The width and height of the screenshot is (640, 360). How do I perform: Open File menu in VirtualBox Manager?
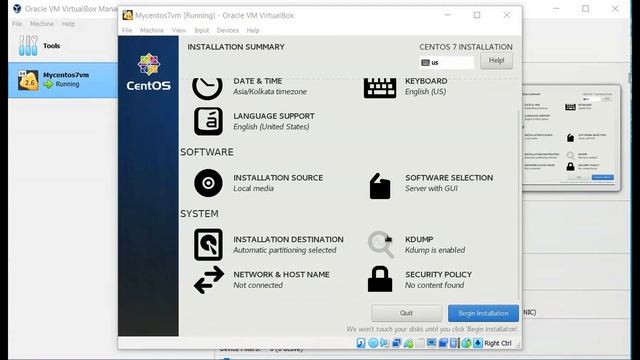tap(17, 24)
